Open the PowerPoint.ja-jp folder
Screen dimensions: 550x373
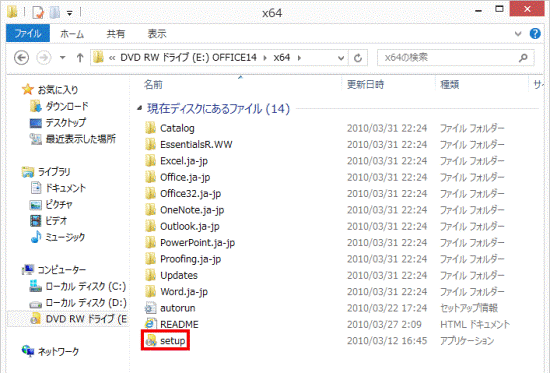pos(190,242)
